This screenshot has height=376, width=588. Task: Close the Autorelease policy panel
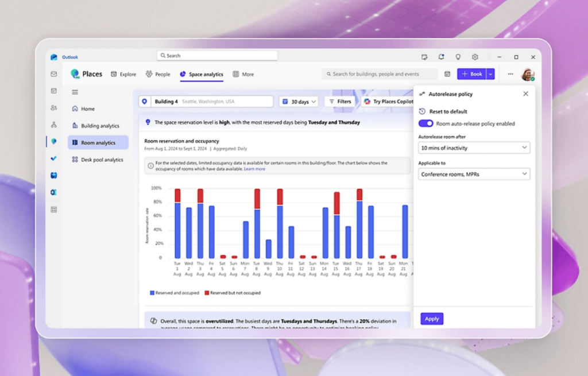tap(526, 94)
